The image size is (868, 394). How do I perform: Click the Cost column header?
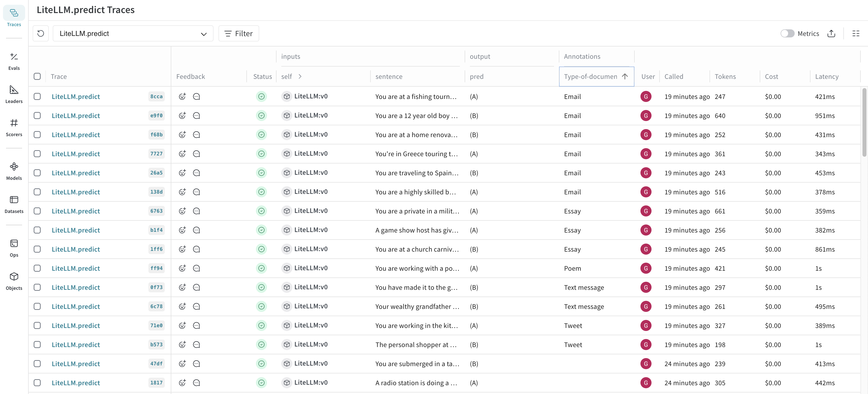click(x=771, y=77)
